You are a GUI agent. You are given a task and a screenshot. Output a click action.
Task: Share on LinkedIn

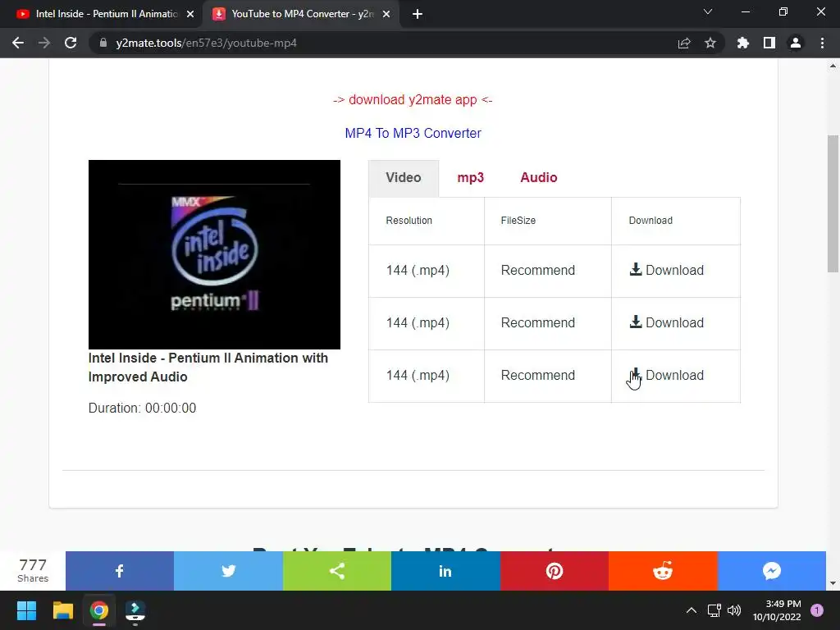[445, 571]
